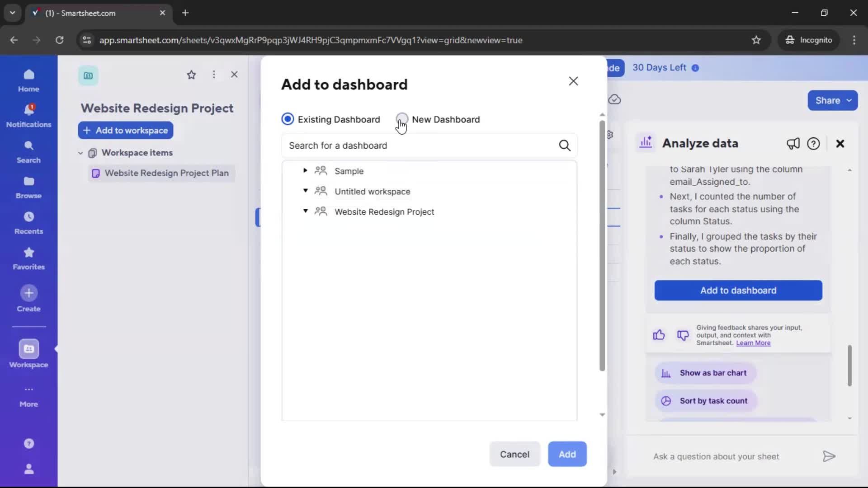Open Recents in the sidebar
This screenshot has width=868, height=488.
click(28, 222)
